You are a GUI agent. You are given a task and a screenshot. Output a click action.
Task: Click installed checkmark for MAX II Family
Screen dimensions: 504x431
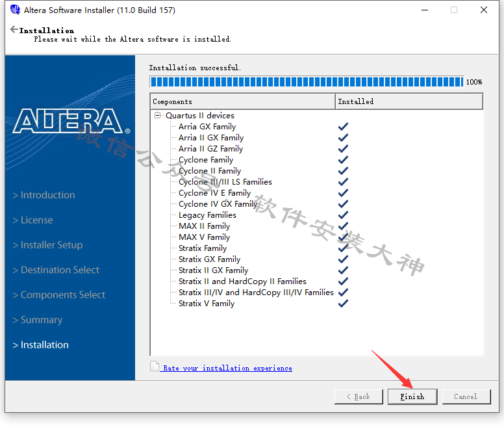[343, 226]
